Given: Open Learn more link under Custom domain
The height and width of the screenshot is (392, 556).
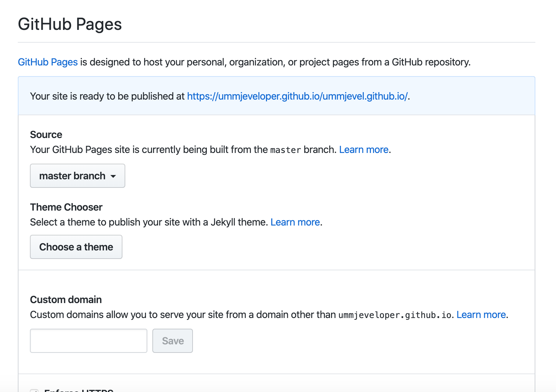Looking at the screenshot, I should (x=481, y=315).
